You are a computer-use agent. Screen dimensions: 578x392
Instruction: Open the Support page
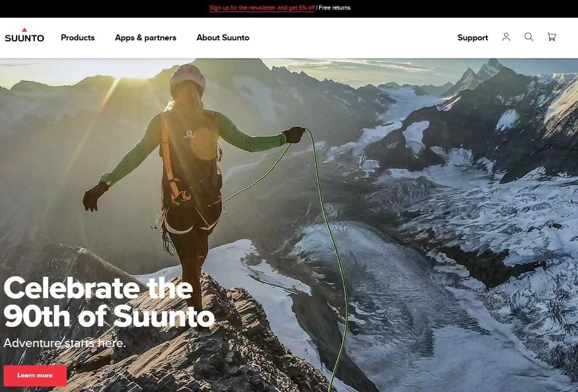473,37
